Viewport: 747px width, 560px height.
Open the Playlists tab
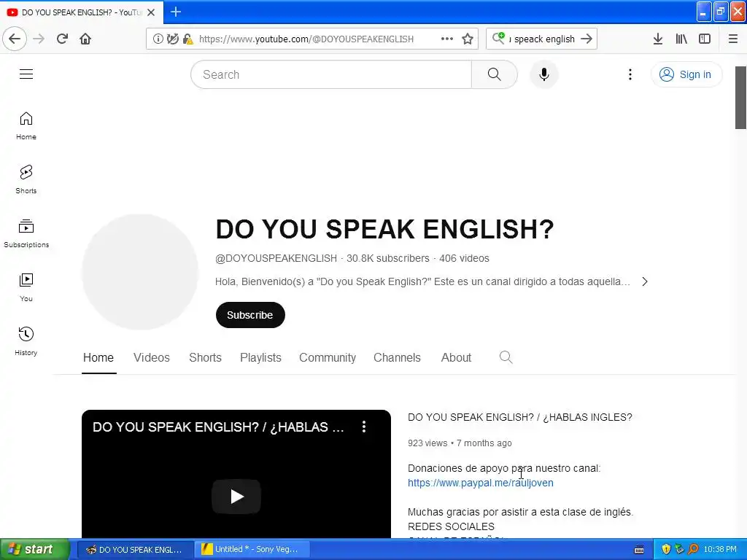click(260, 357)
